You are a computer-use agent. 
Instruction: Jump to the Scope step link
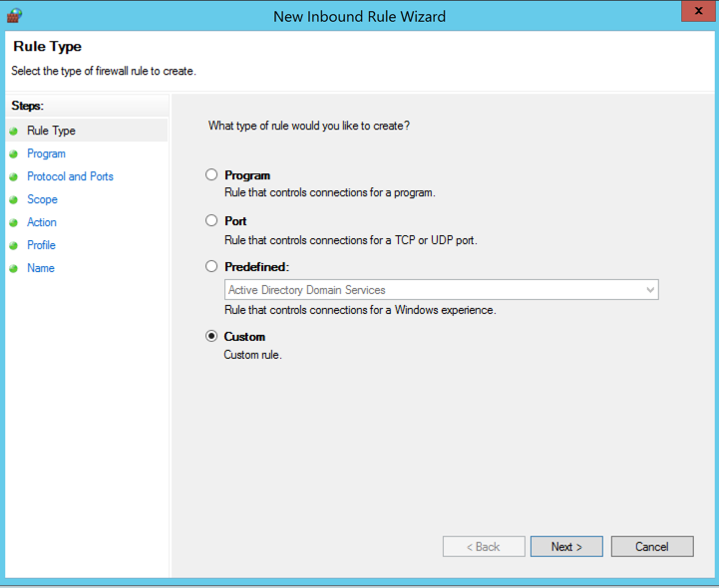42,199
